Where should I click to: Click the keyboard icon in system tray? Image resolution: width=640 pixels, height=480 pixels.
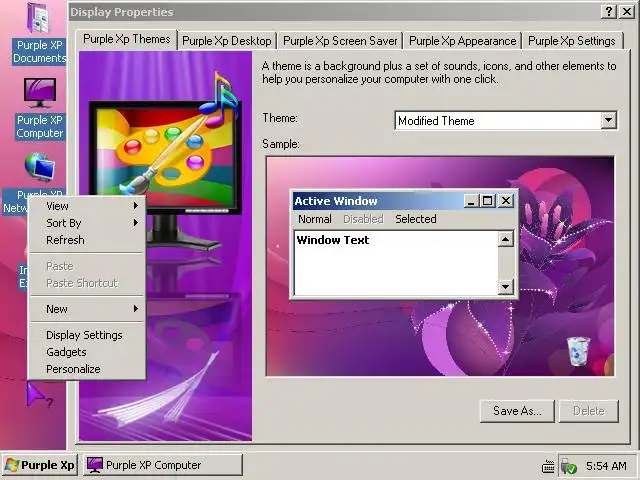tap(548, 466)
